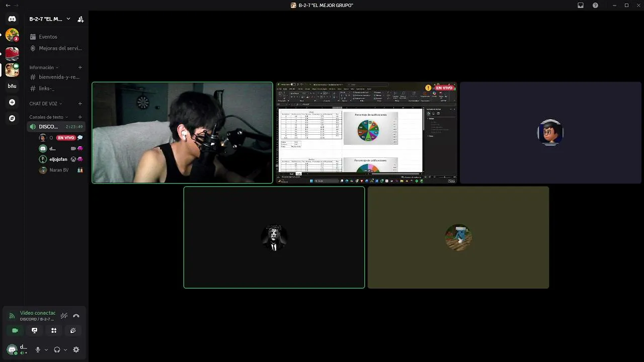Open the activities launcher button

[54, 330]
